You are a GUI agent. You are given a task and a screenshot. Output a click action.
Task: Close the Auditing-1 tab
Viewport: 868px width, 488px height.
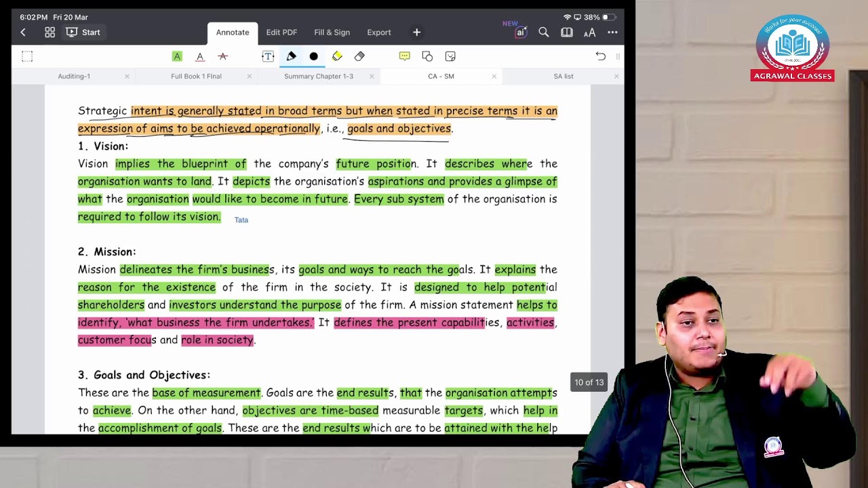pyautogui.click(x=127, y=77)
